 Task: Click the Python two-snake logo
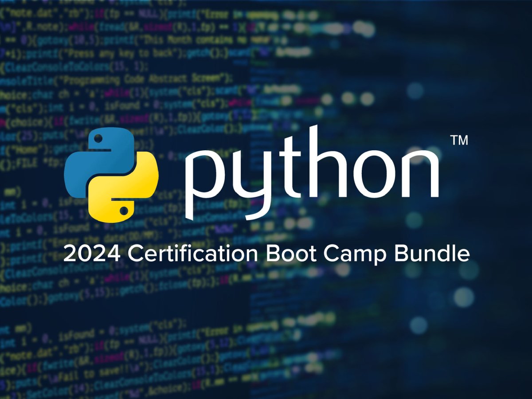[111, 176]
